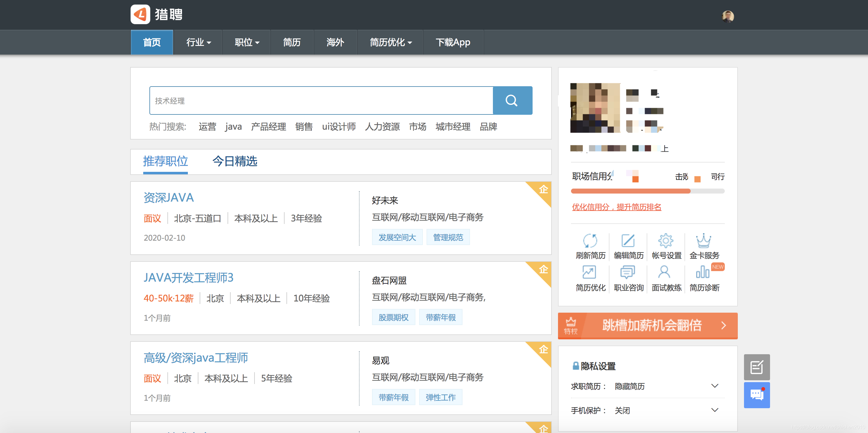Screen dimensions: 868x433
Task: Click 优化信用分，提升简历排名 link
Action: tap(616, 207)
